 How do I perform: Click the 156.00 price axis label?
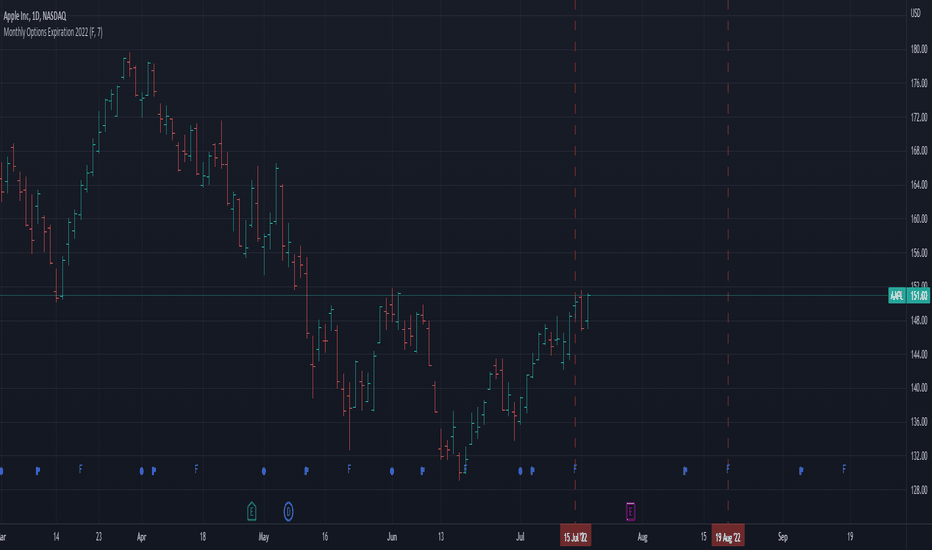click(919, 253)
